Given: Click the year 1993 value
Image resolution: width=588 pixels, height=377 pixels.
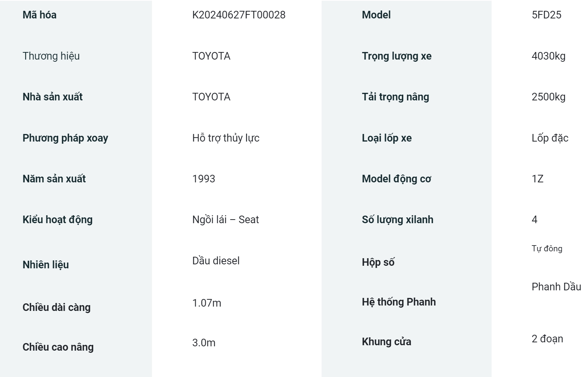Looking at the screenshot, I should pyautogui.click(x=204, y=179).
